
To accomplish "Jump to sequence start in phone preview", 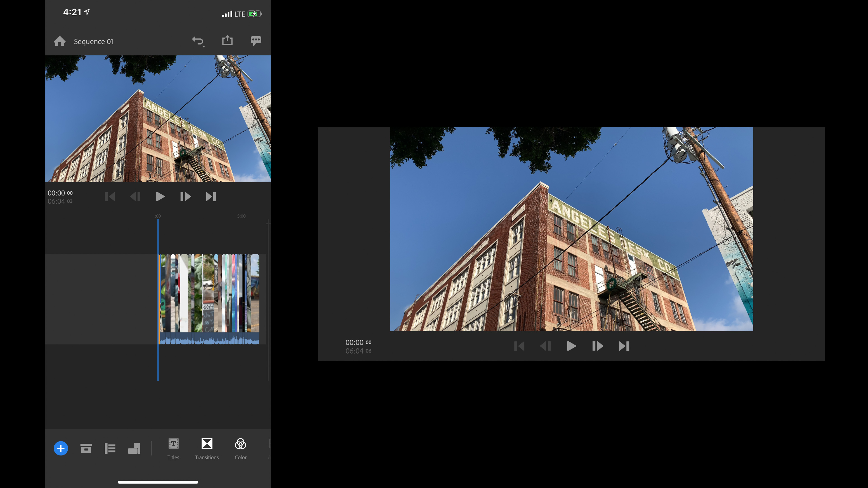I will pyautogui.click(x=110, y=197).
